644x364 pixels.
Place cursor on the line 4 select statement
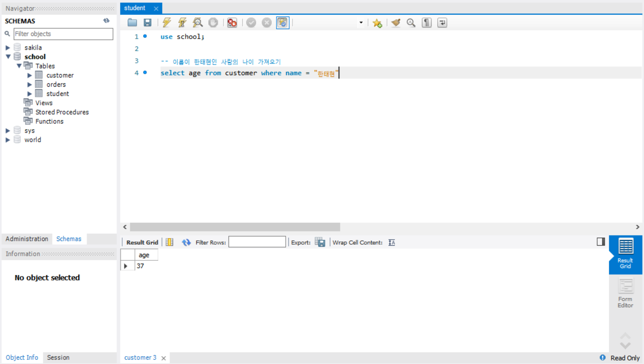[x=249, y=73]
